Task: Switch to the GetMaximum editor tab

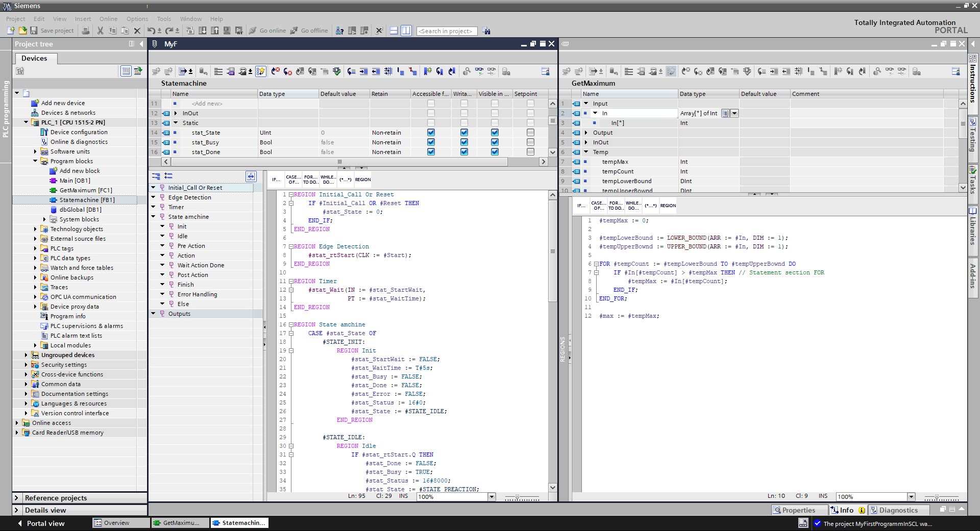Action: (x=180, y=523)
